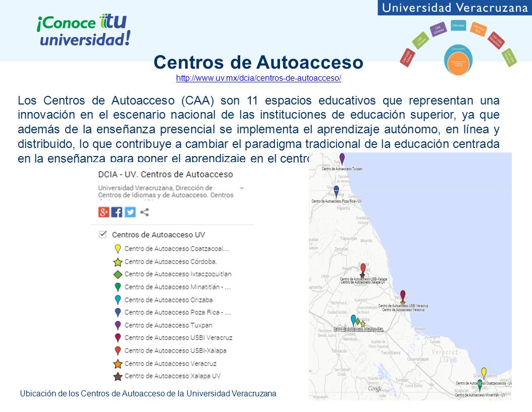Viewport: 532px width, 412px height.
Task: Select yellow pin icon for Coatzacoalcos in legend
Action: tap(118, 249)
